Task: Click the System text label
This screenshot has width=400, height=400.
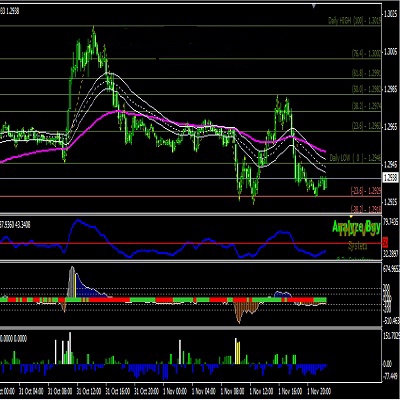Action: coord(357,246)
